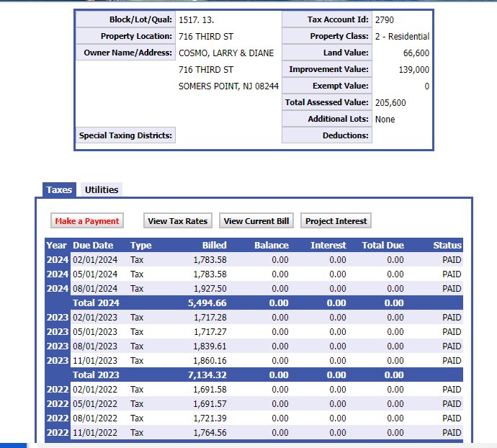
Task: Click billed amount 1,717.27
Action: (210, 331)
